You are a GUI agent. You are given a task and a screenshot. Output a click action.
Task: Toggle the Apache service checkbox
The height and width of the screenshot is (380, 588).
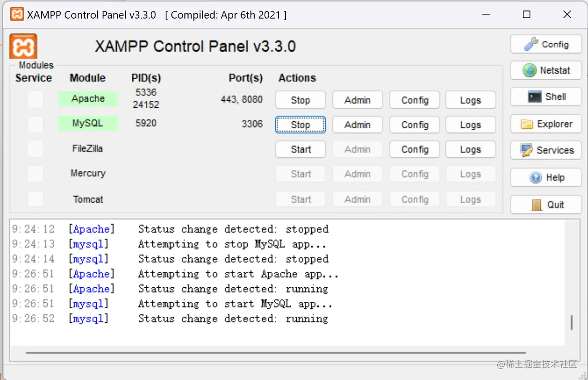(x=36, y=99)
